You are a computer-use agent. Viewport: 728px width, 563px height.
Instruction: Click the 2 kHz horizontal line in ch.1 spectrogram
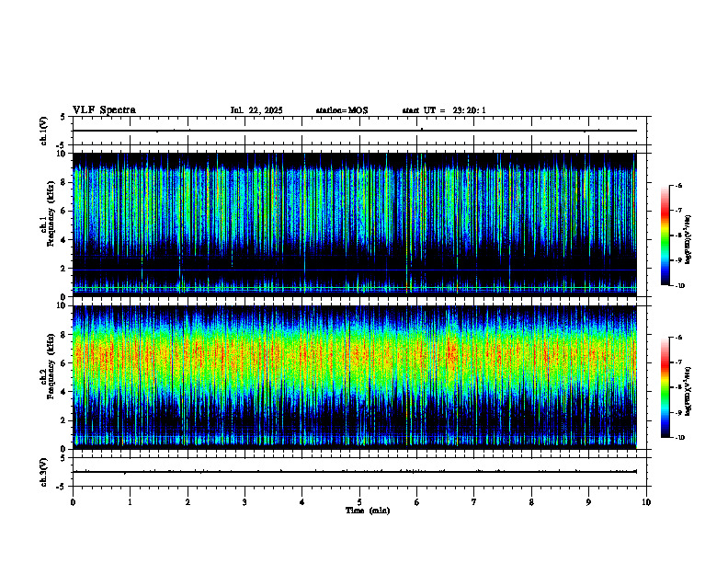point(354,270)
